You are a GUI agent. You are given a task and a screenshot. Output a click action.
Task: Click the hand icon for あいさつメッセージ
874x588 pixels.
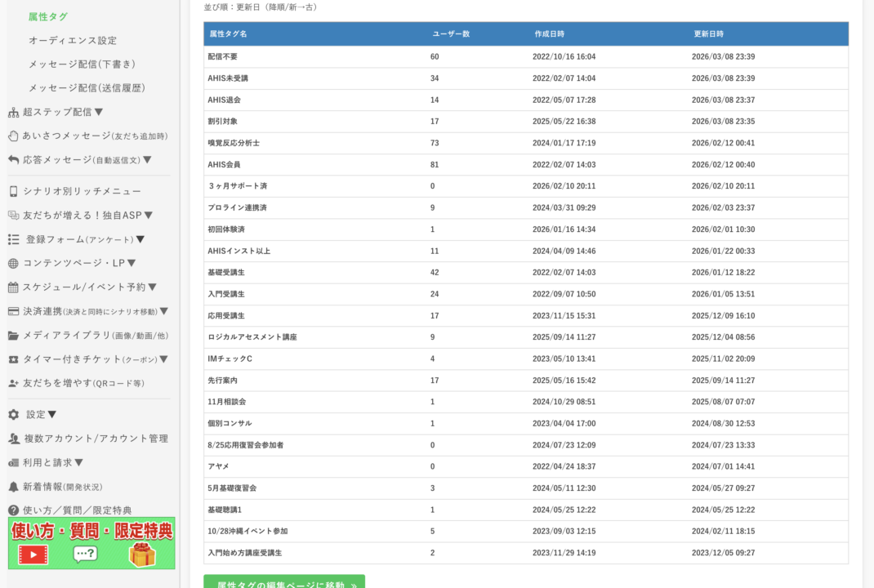coord(13,136)
